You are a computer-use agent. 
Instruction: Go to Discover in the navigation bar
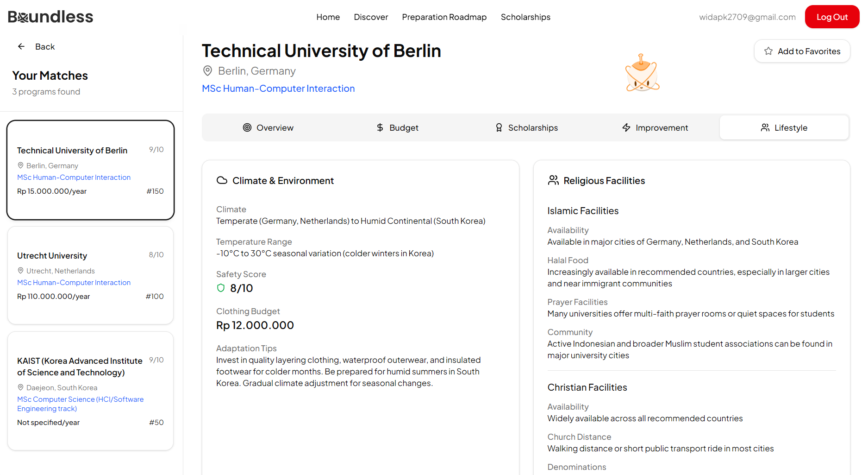[x=371, y=17]
